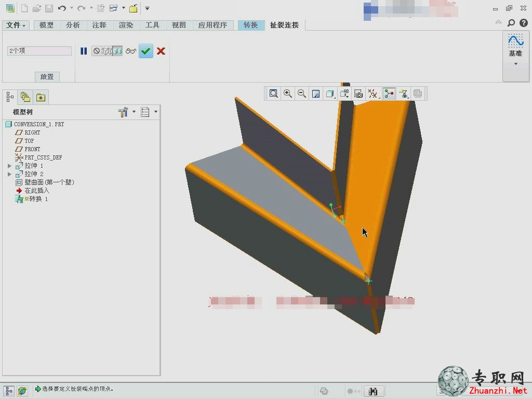532x399 pixels.
Task: Select 在此插入 marker
Action: coord(33,191)
